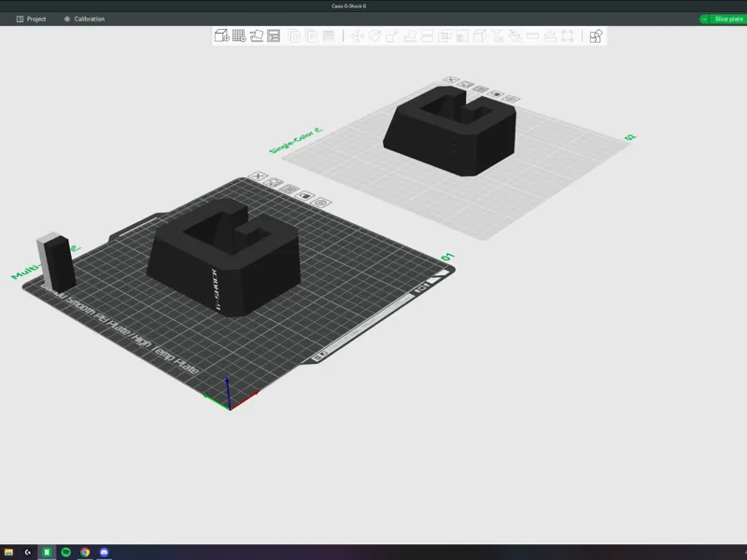Open Spotify from the taskbar
The width and height of the screenshot is (747, 560).
point(65,553)
